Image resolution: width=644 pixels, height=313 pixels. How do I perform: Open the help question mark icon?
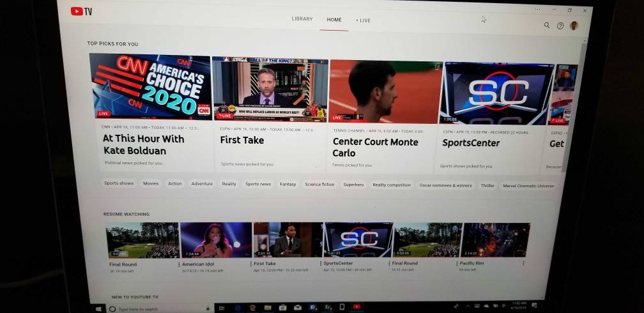pyautogui.click(x=560, y=26)
